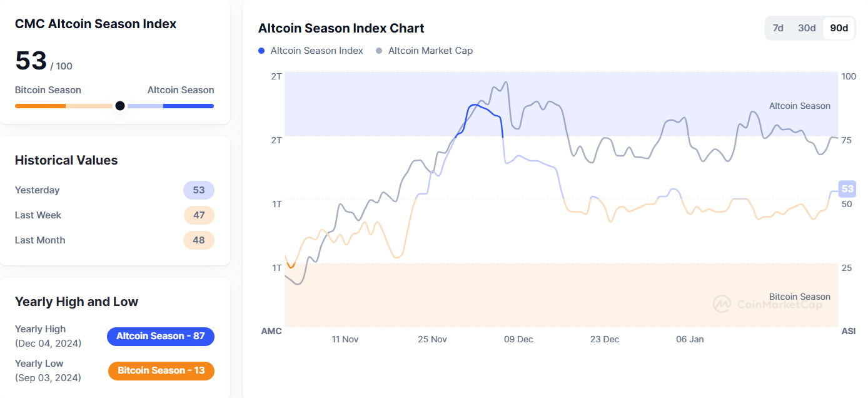The width and height of the screenshot is (868, 398).
Task: Switch chart range to 7d
Action: 778,28
